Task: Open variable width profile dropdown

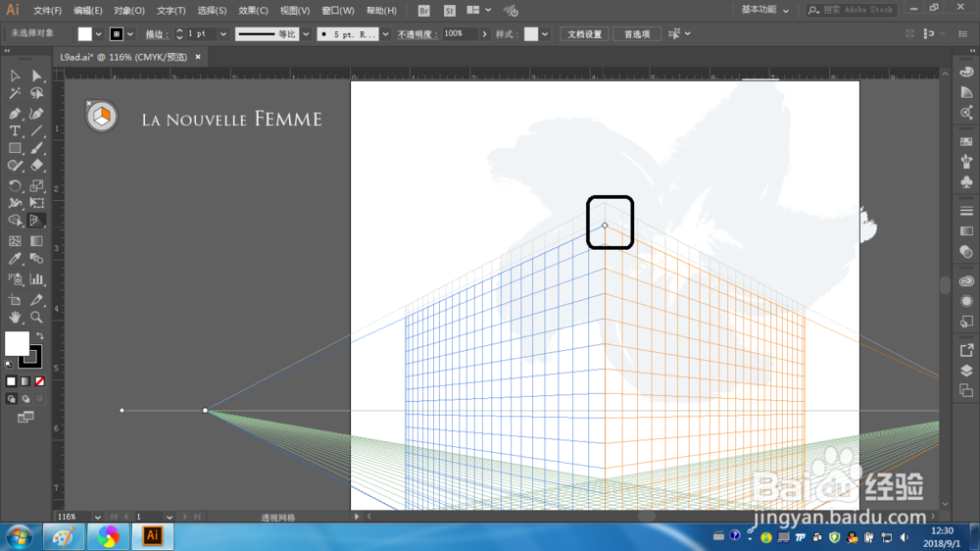Action: pyautogui.click(x=306, y=34)
